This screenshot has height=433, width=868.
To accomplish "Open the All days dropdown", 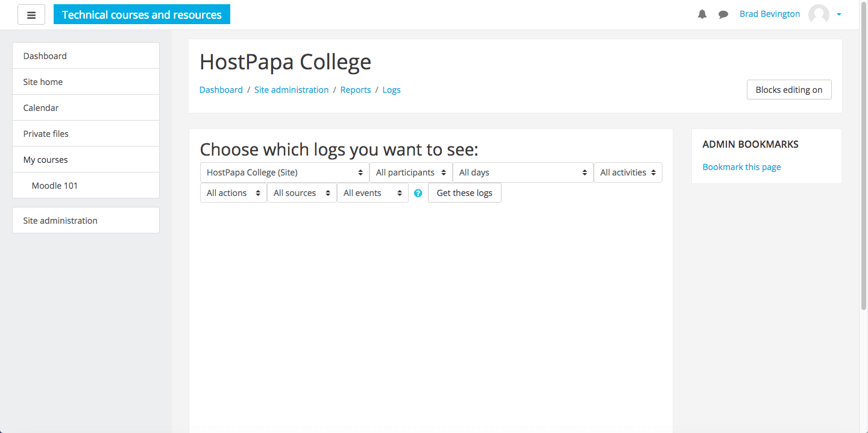I will 523,172.
